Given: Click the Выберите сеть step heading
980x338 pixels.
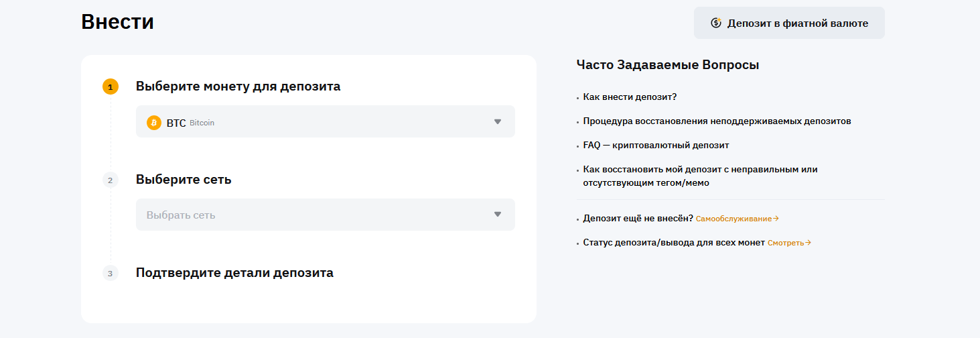Looking at the screenshot, I should pos(184,180).
